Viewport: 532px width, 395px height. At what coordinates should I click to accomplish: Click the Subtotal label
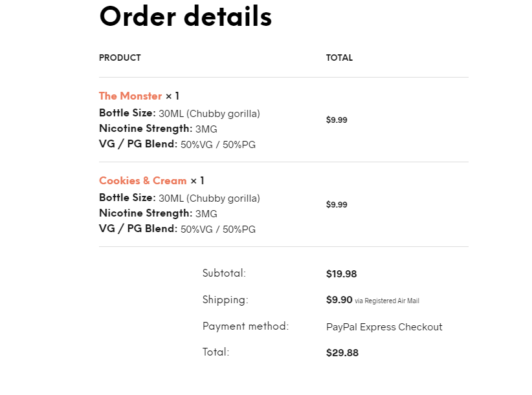click(224, 273)
